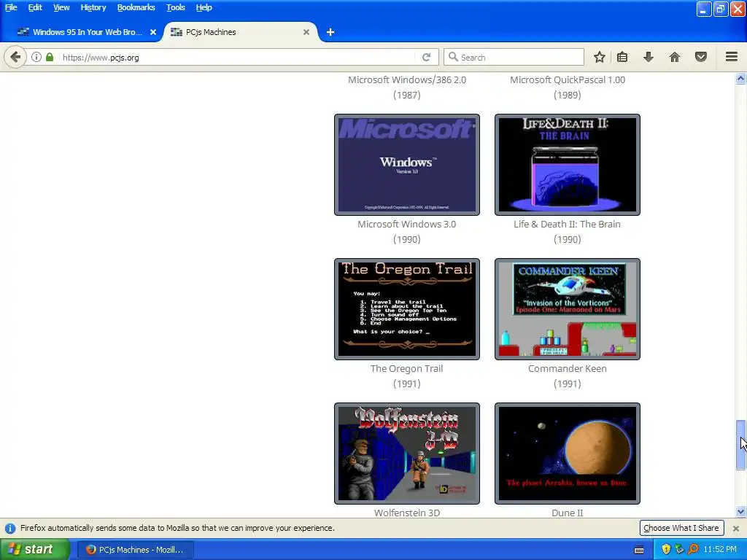Click the 11:52 PM taskbar clock
The image size is (747, 560).
coord(720,550)
